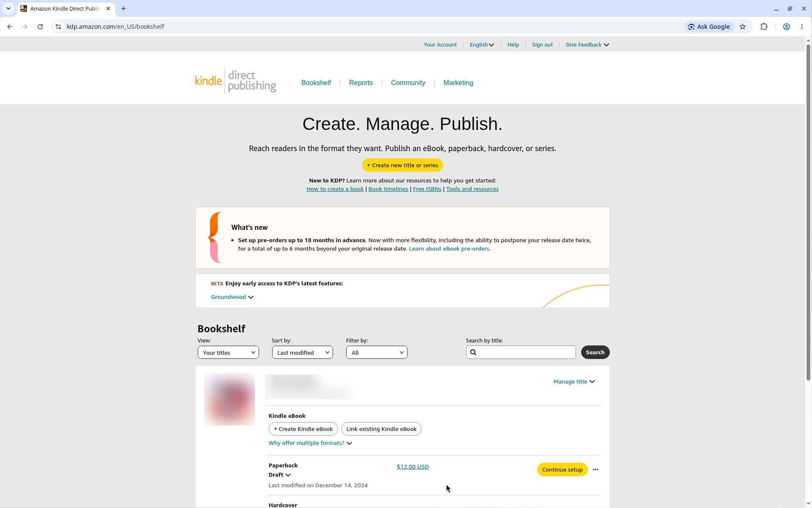
Task: Click the Search button
Action: (595, 353)
